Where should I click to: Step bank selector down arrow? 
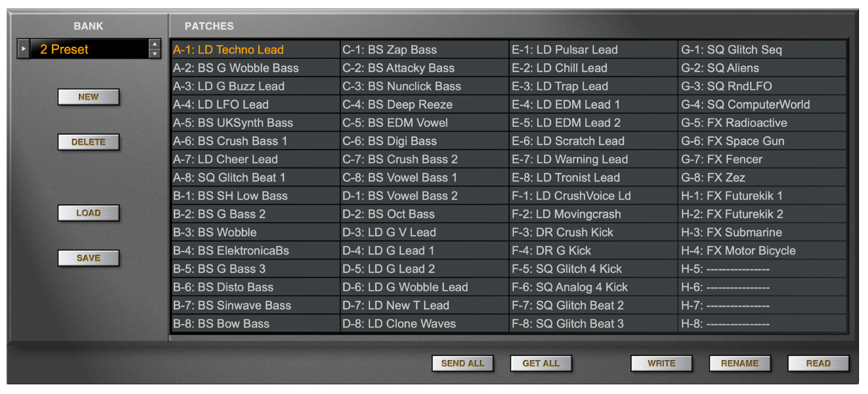coord(154,54)
